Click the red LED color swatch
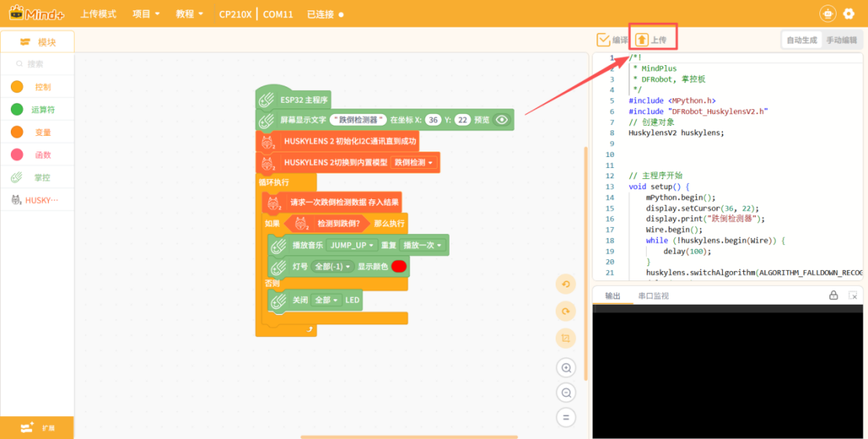Viewport: 868px width, 439px height. [x=399, y=266]
